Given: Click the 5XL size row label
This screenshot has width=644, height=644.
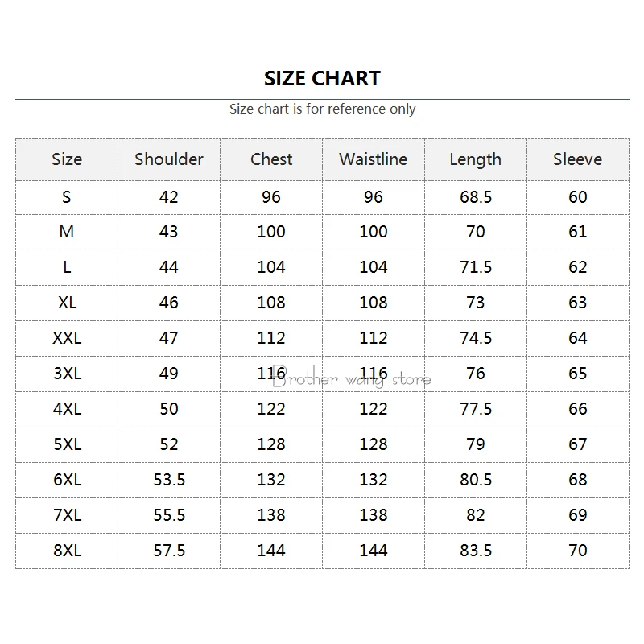Looking at the screenshot, I should (x=67, y=444).
